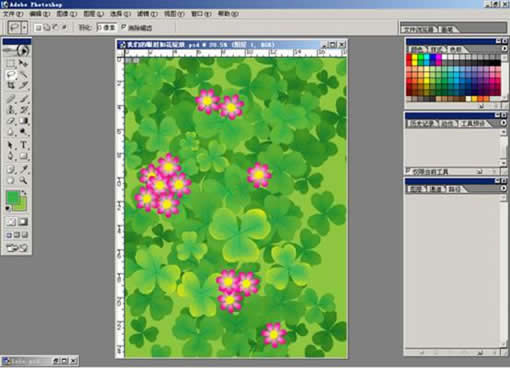Switch to Full Screen with Menu Bar mode
The height and width of the screenshot is (368, 510).
pyautogui.click(x=17, y=235)
